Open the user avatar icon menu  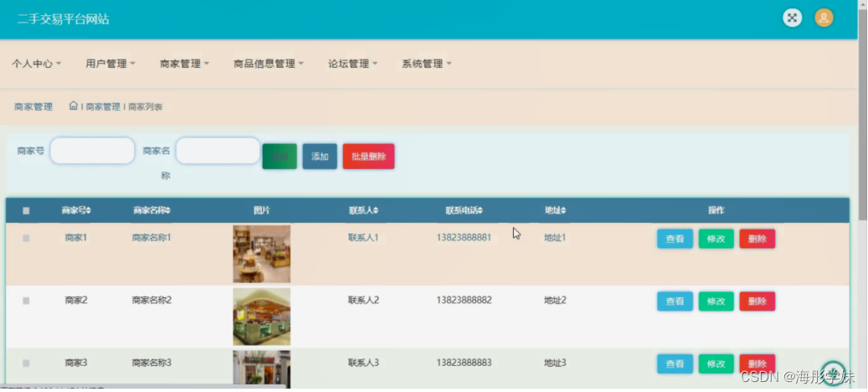point(824,18)
